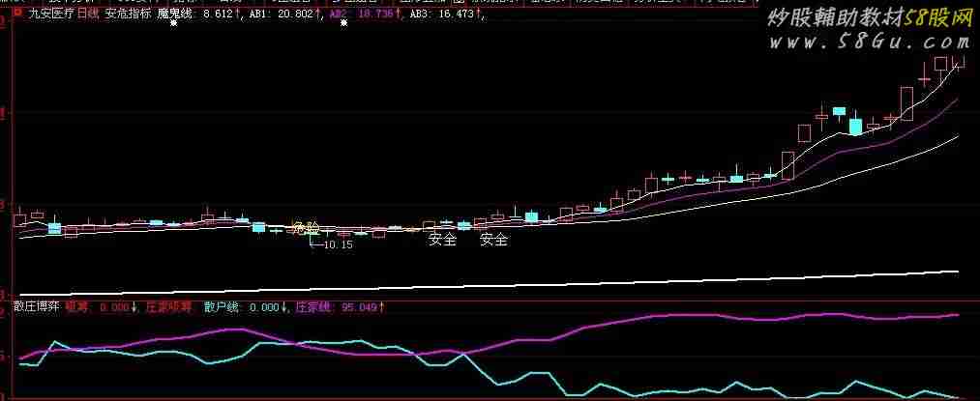Image resolution: width=980 pixels, height=401 pixels.
Task: Click the 散户线 value 0.000
Action: tap(263, 307)
